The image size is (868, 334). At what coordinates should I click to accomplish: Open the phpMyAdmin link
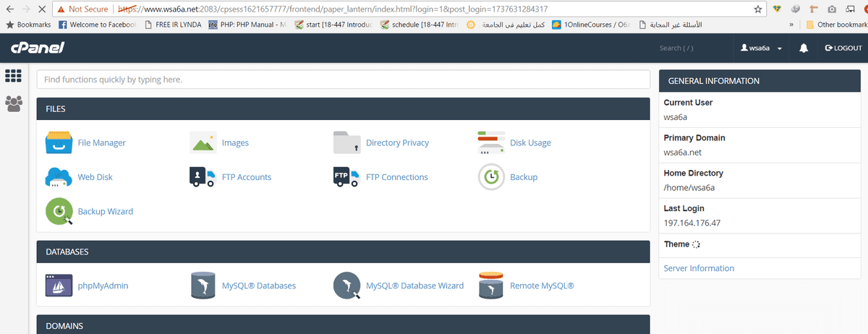103,286
